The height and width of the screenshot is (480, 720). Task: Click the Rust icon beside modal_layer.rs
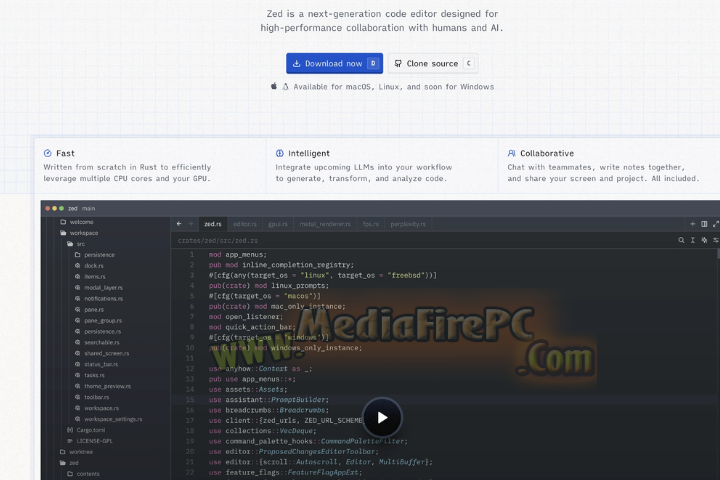coord(78,288)
